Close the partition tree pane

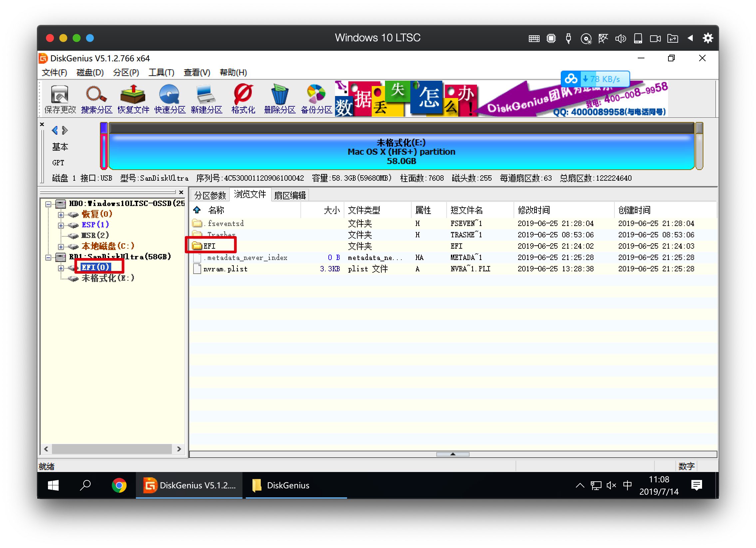pyautogui.click(x=181, y=192)
